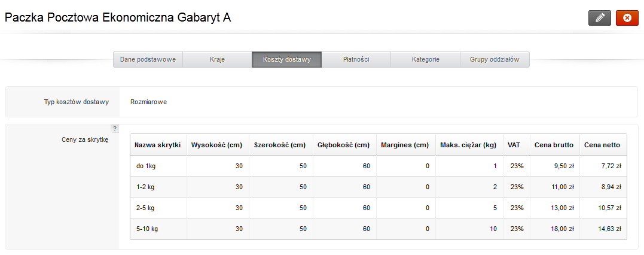Select the Koszty dostawy tab

(286, 60)
